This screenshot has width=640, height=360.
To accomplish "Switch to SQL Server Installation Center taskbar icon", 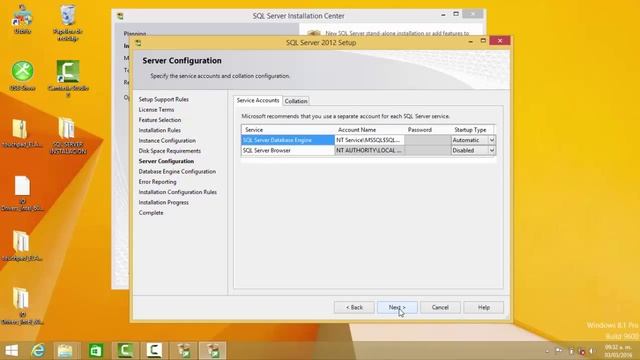I will point(184,351).
